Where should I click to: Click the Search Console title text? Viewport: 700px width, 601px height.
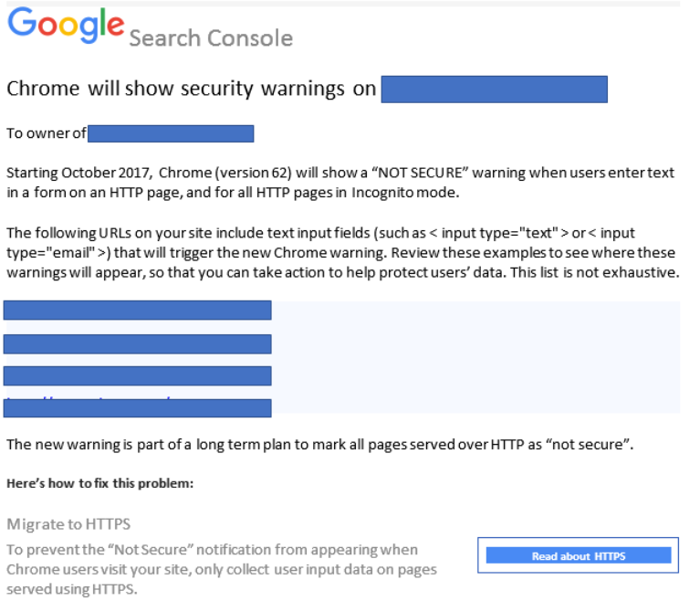click(211, 38)
